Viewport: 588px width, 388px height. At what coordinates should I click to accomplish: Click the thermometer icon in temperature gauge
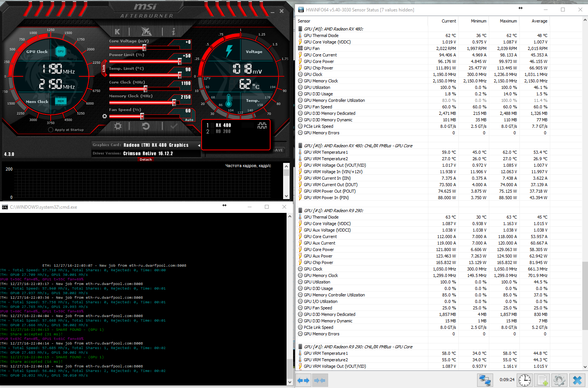coord(229,101)
